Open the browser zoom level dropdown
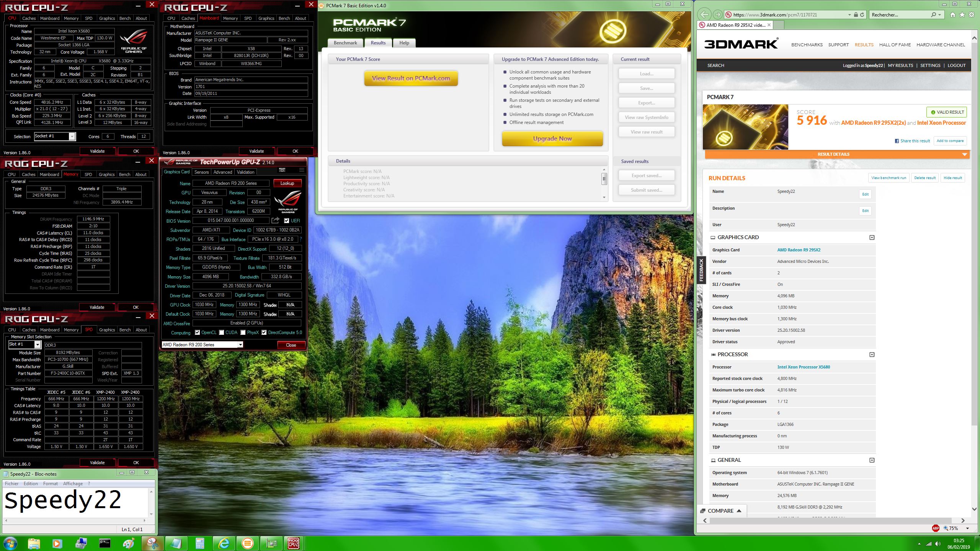The width and height of the screenshot is (980, 551). (967, 528)
